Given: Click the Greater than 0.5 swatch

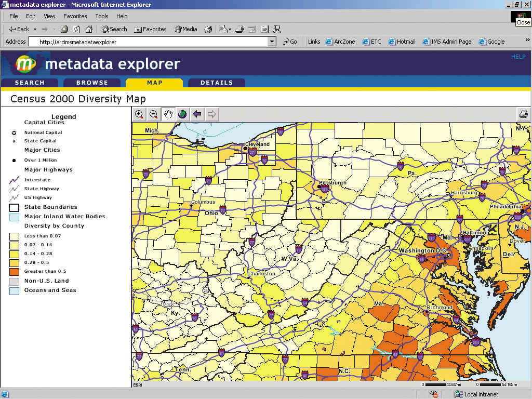Looking at the screenshot, I should (14, 272).
